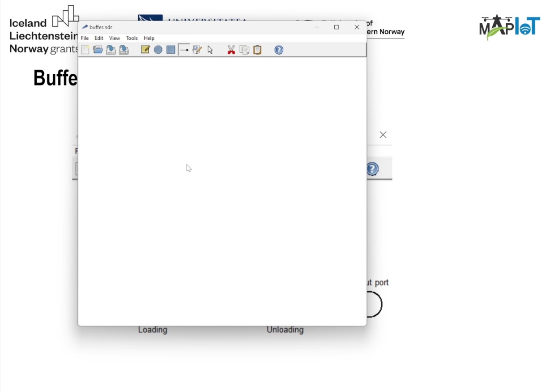Close the background window behind buffer.ndr
The height and width of the screenshot is (392, 550).
pyautogui.click(x=383, y=135)
